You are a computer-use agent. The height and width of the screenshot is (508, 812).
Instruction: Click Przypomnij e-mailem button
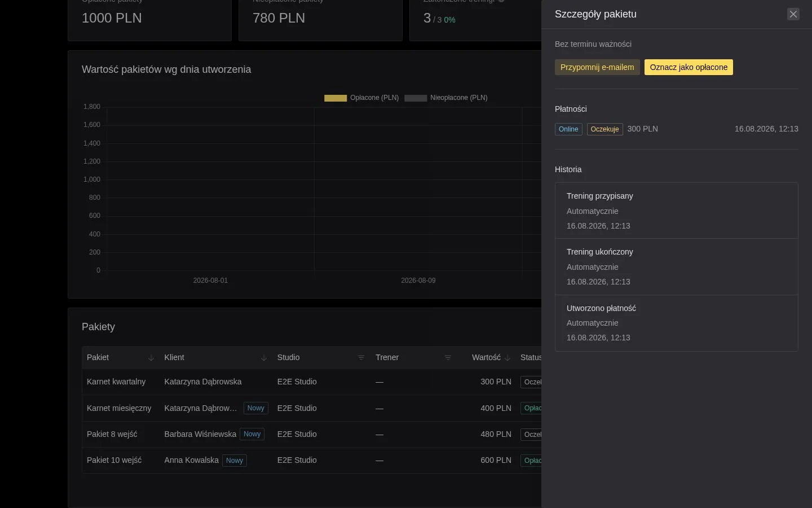[597, 67]
